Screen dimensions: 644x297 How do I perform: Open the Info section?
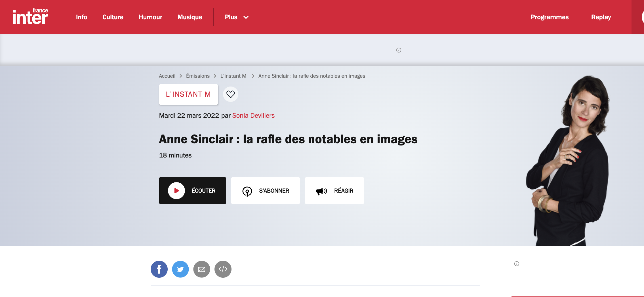[81, 17]
